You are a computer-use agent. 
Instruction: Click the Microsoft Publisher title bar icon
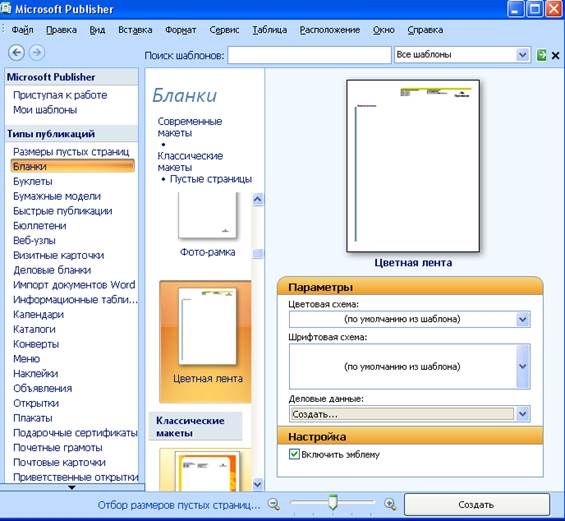click(6, 8)
